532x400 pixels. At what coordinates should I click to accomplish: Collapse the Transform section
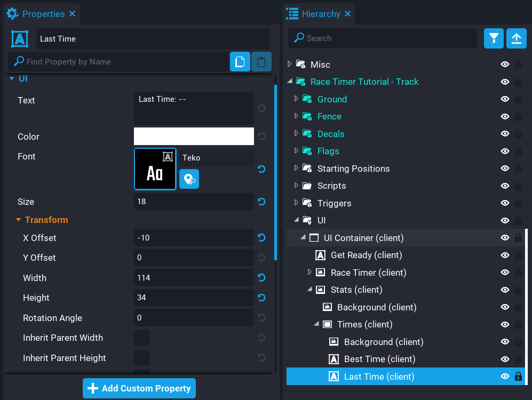[x=19, y=220]
